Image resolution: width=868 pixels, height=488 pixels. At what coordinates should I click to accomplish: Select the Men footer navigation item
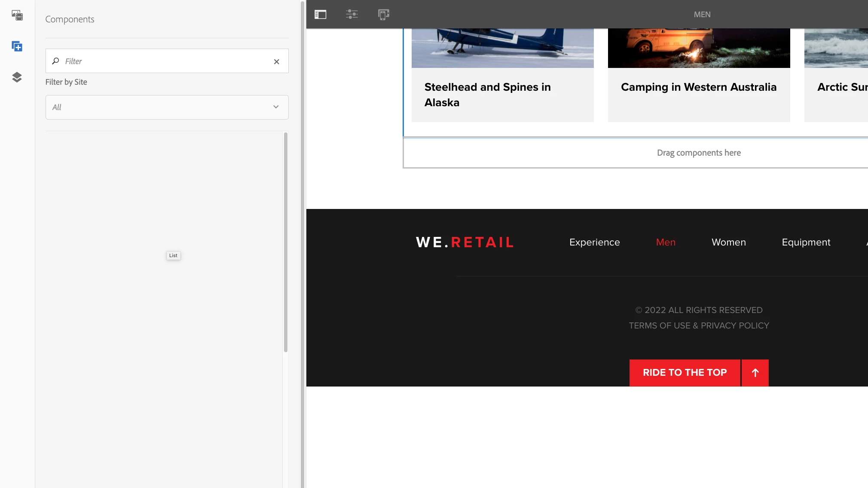pyautogui.click(x=666, y=242)
